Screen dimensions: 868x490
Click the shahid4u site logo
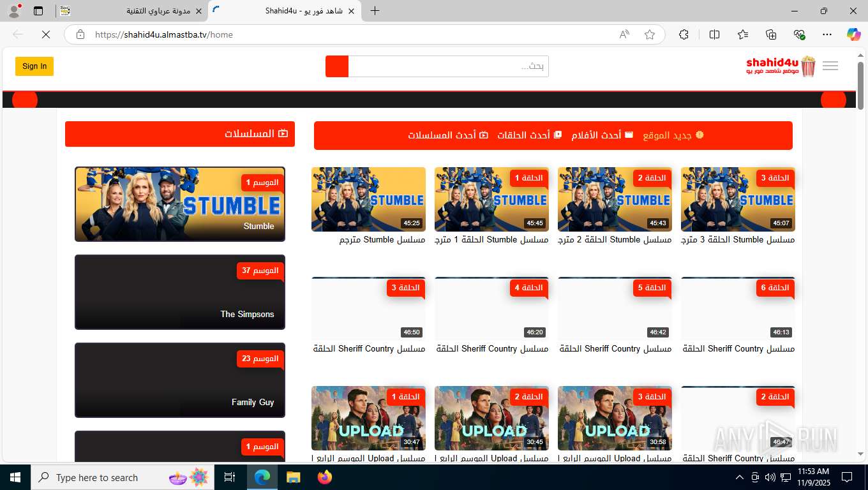781,66
